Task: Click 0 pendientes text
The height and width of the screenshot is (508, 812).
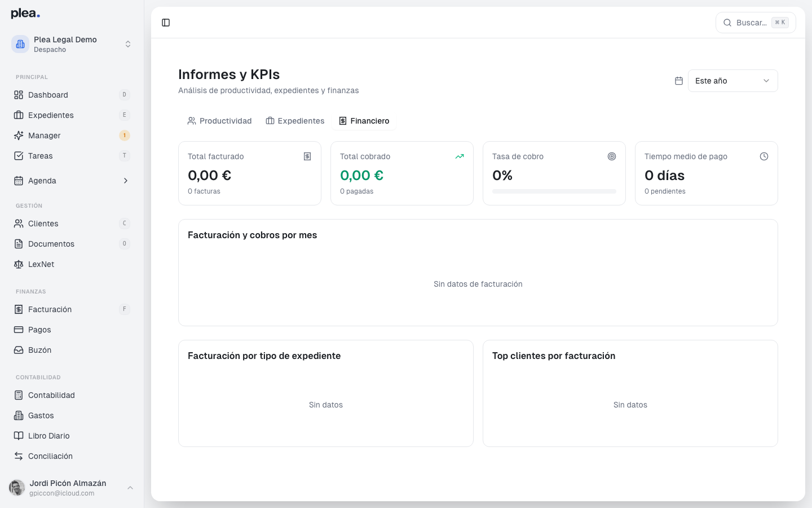Action: (x=665, y=191)
